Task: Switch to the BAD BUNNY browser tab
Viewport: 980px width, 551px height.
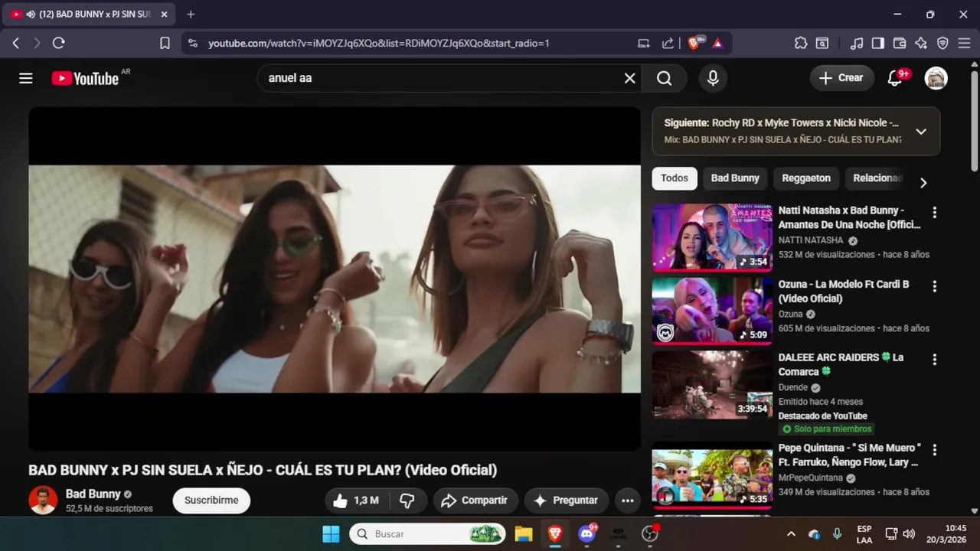Action: 89,14
